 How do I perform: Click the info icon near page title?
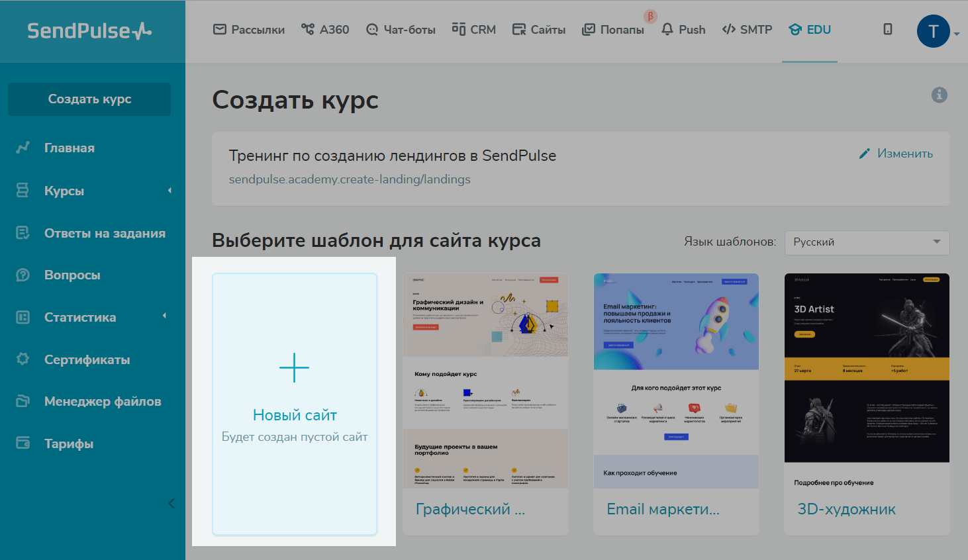pyautogui.click(x=940, y=95)
